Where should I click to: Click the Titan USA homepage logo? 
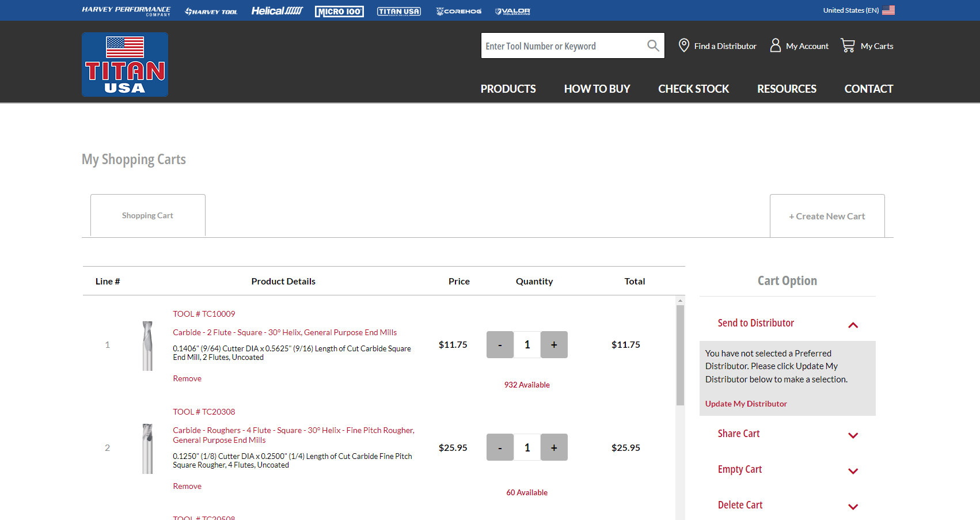124,64
